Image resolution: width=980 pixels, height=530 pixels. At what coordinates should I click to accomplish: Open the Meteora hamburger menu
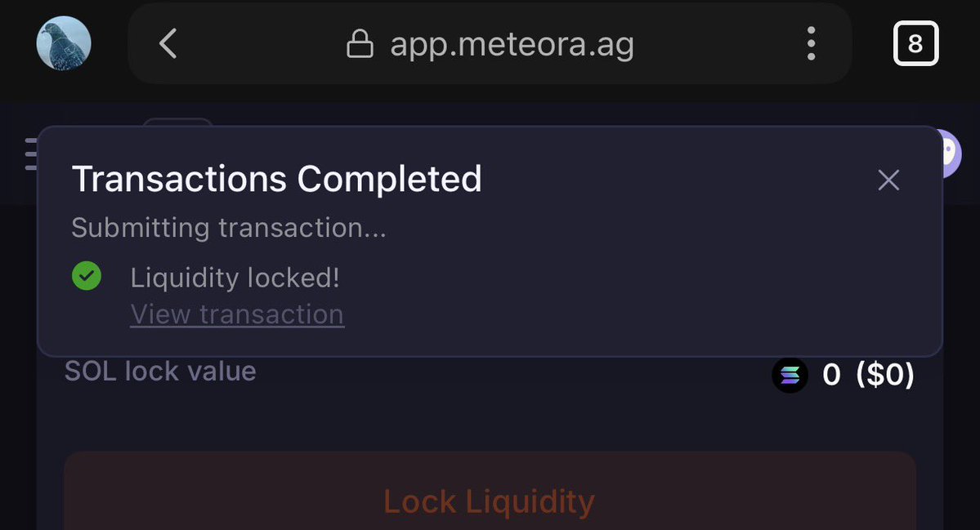point(30,154)
